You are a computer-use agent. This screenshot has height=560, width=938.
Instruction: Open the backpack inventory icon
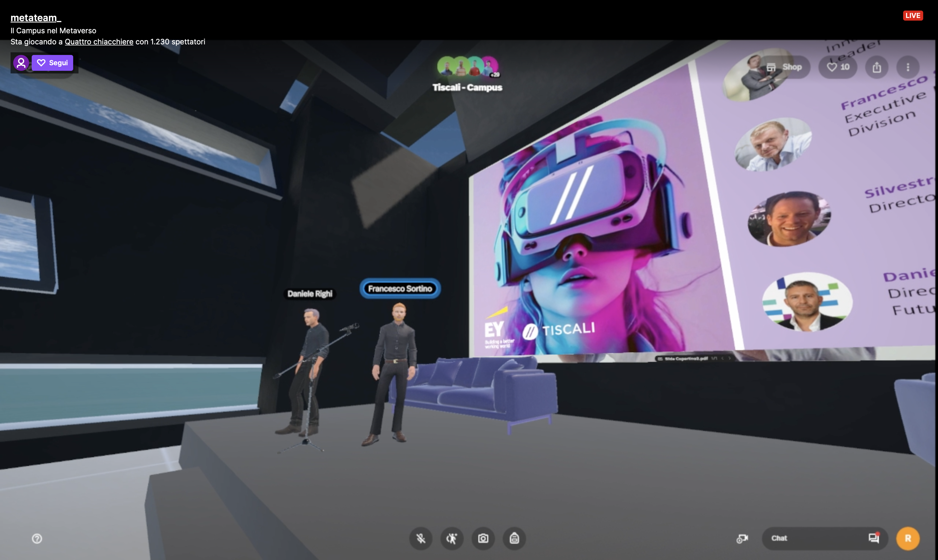(514, 539)
